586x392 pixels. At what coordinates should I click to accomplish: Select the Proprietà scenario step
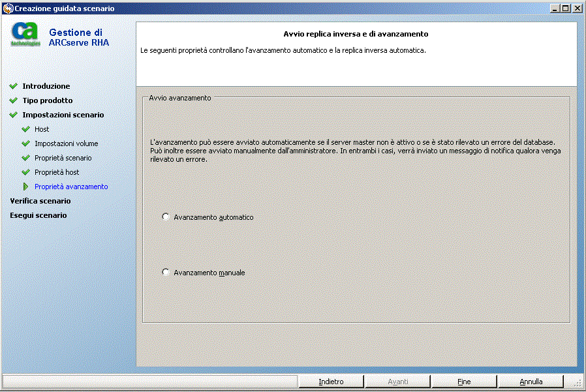point(59,157)
